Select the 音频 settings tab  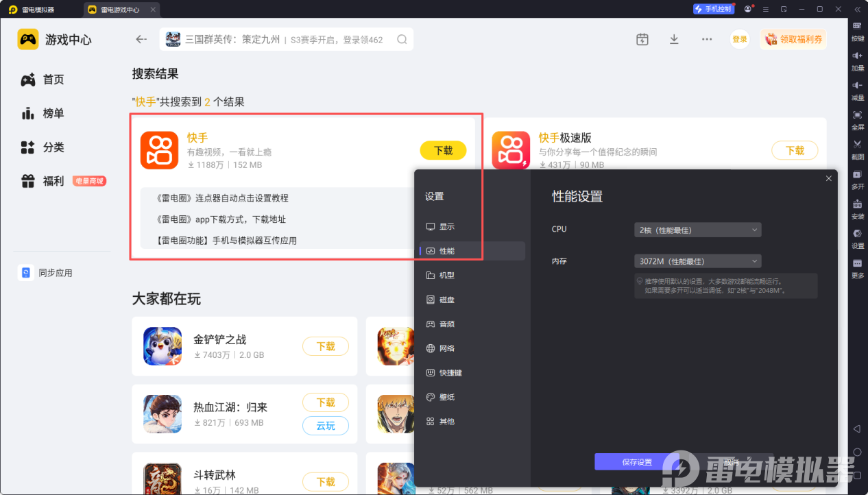[472, 324]
